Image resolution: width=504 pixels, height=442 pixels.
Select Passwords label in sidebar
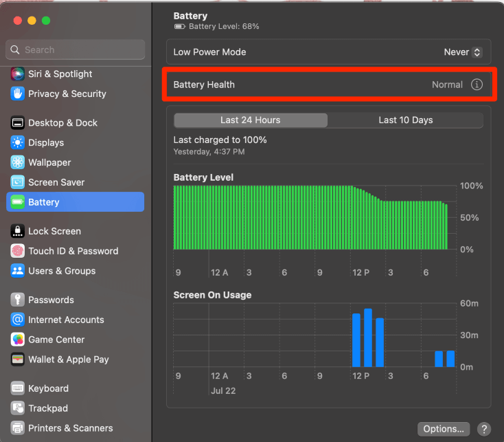click(51, 300)
